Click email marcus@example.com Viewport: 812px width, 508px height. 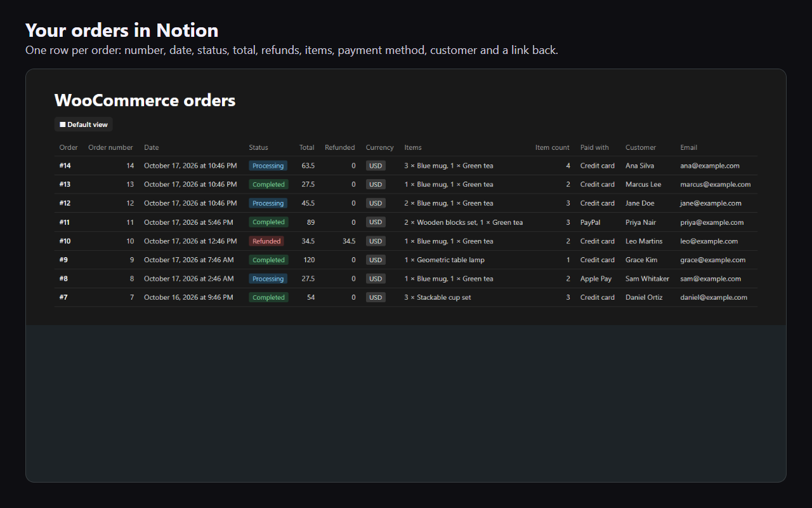click(716, 185)
